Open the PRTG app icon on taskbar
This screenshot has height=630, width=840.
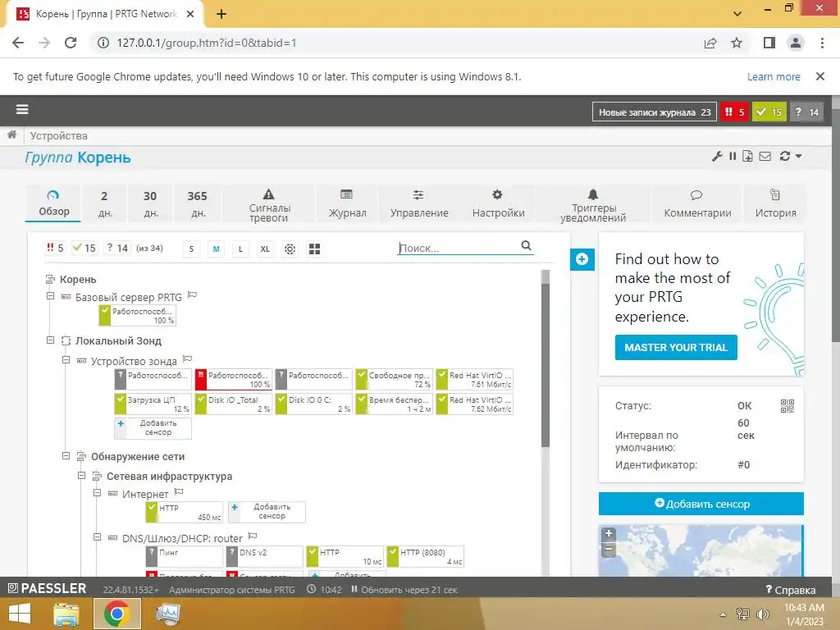(167, 614)
